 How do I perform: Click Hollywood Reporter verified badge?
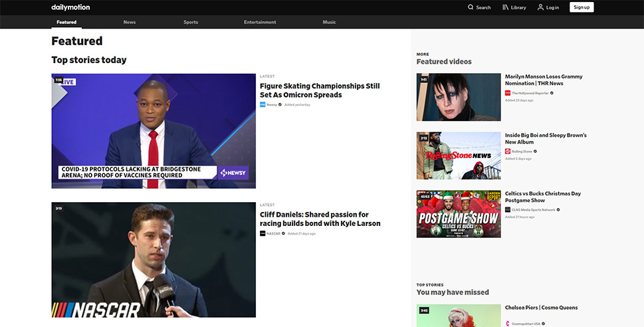pyautogui.click(x=552, y=93)
